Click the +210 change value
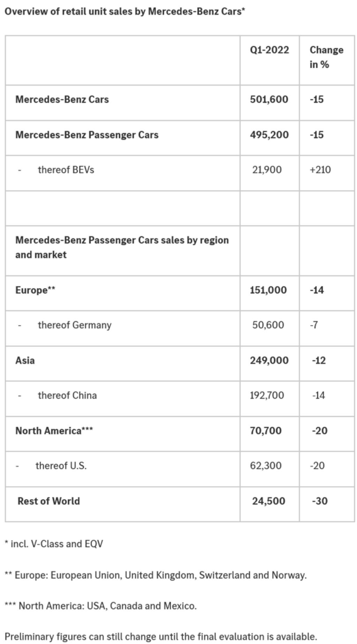Image resolution: width=357 pixels, height=644 pixels. [x=320, y=169]
